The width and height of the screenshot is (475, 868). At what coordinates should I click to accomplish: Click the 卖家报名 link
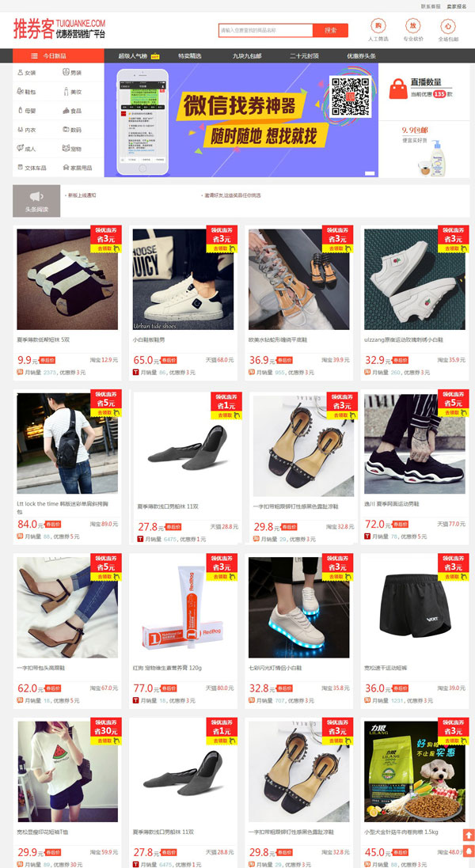[x=457, y=6]
